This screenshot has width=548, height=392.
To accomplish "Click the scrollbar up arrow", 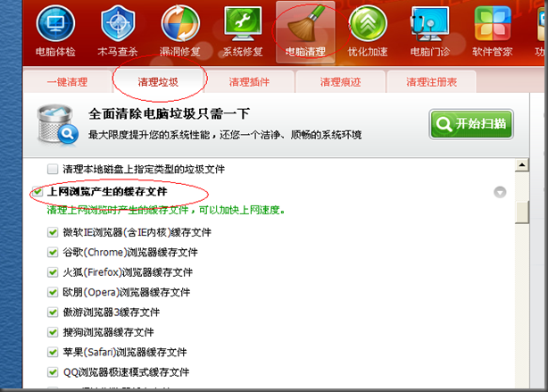I will [522, 165].
